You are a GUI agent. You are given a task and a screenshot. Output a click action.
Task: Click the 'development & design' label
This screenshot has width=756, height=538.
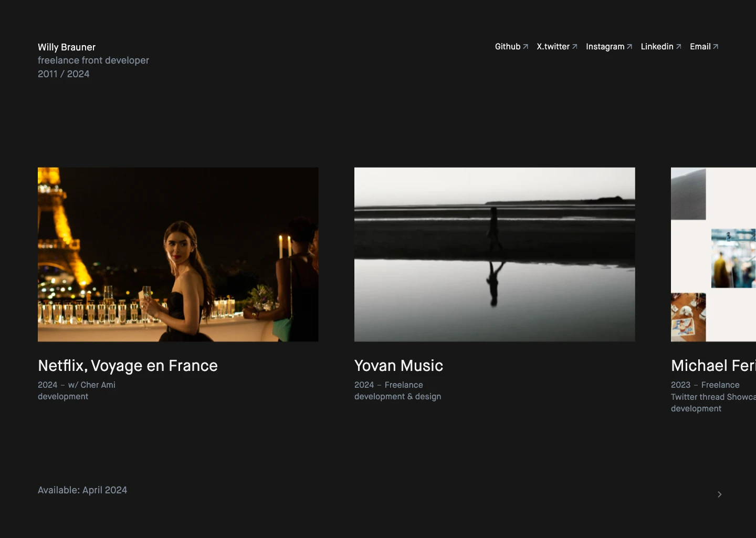click(397, 397)
